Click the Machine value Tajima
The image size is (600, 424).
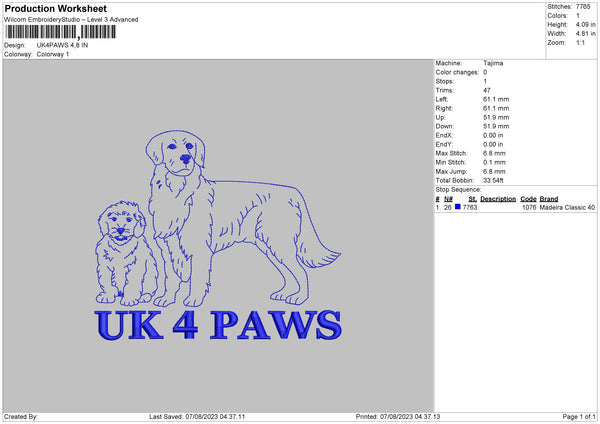tap(493, 63)
